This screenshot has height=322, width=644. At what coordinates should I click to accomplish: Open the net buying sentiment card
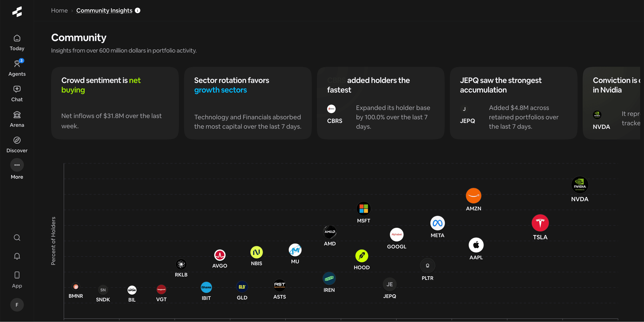(115, 103)
